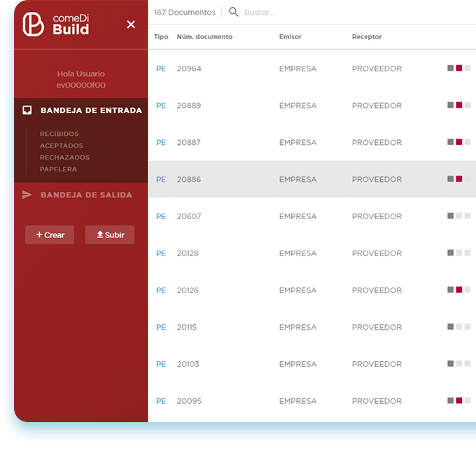Click the Buscar search field
Screen dimensions: 476x476
(259, 13)
